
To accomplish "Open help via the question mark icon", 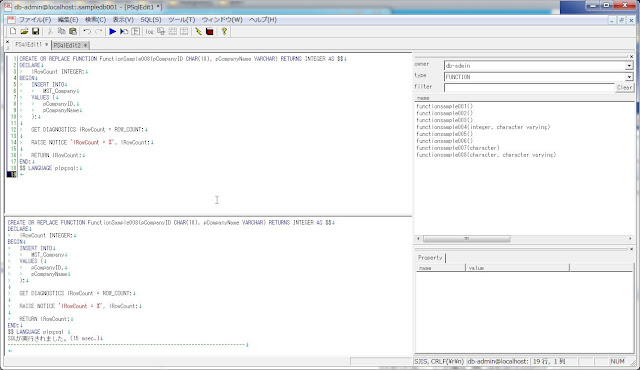I will click(224, 31).
